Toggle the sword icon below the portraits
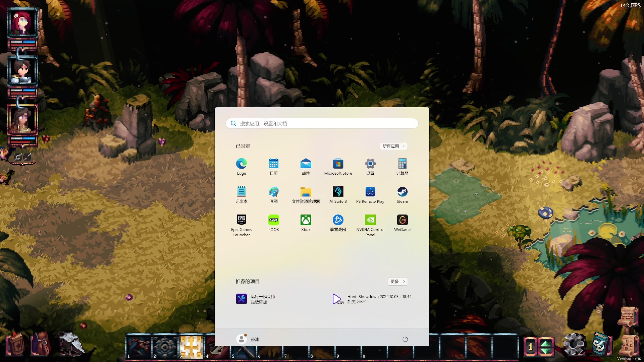The width and height of the screenshot is (644, 362). [27, 157]
